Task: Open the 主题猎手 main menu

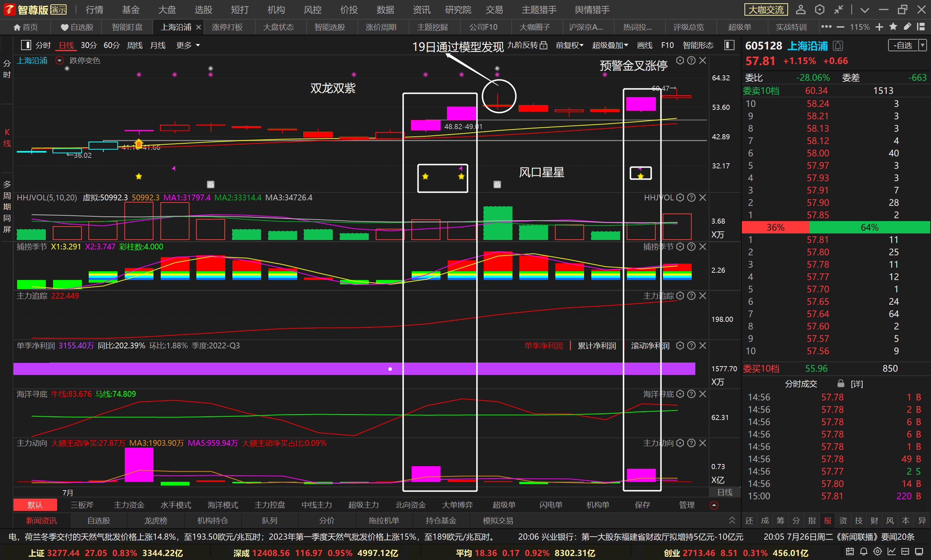Action: (x=539, y=10)
